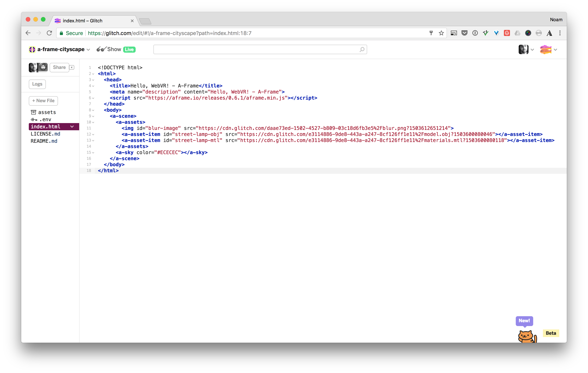Viewport: 588px width, 373px height.
Task: Click the sunglasses Show icon
Action: click(x=101, y=49)
